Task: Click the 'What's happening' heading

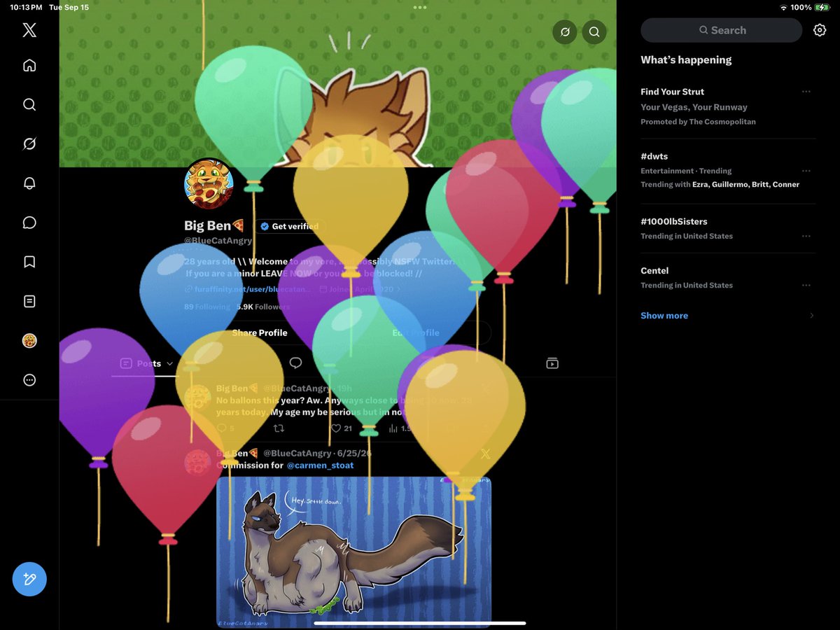Action: (686, 60)
